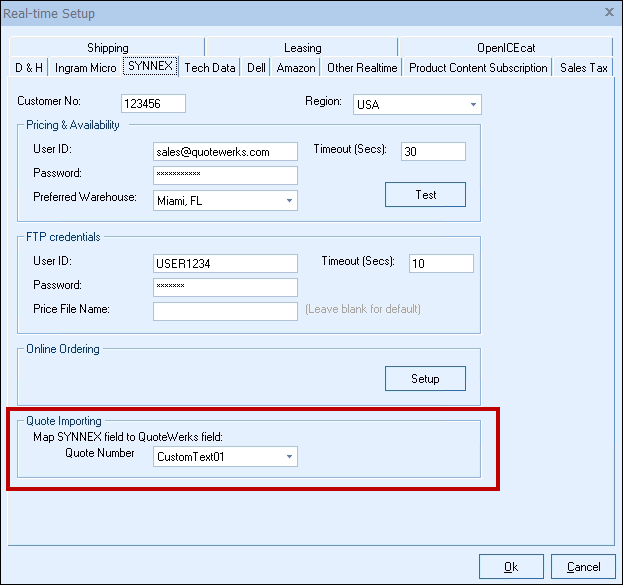
Task: Click FTP Timeout field showing 10
Action: pyautogui.click(x=441, y=263)
